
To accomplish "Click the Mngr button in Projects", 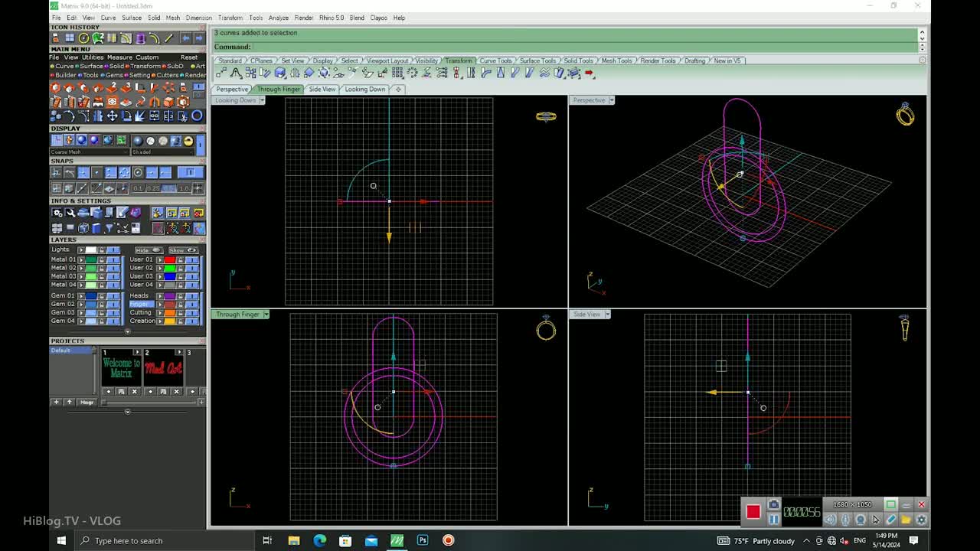I will coord(87,403).
